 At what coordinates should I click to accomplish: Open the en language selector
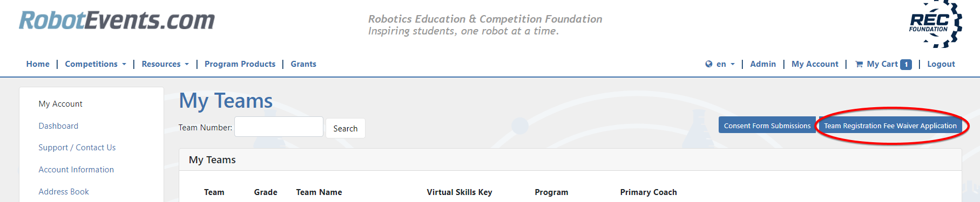pos(725,64)
